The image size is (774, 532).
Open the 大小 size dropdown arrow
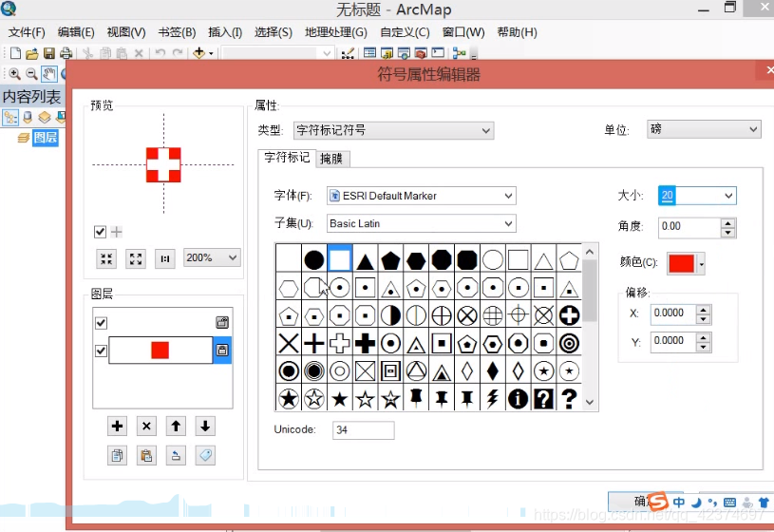pyautogui.click(x=728, y=196)
